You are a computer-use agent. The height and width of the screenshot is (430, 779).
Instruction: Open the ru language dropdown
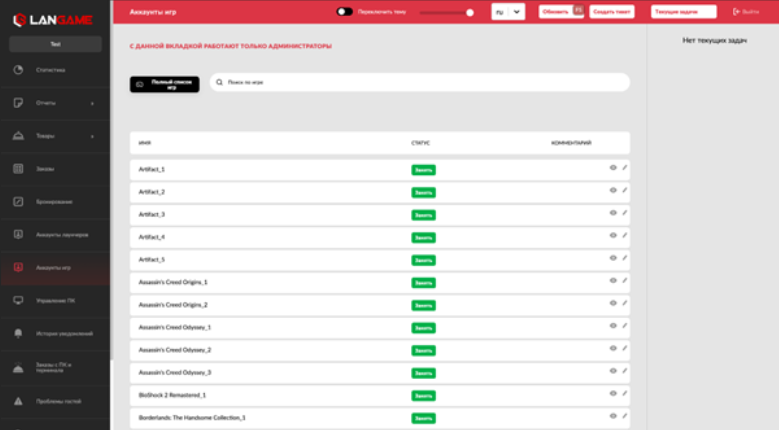coord(508,12)
